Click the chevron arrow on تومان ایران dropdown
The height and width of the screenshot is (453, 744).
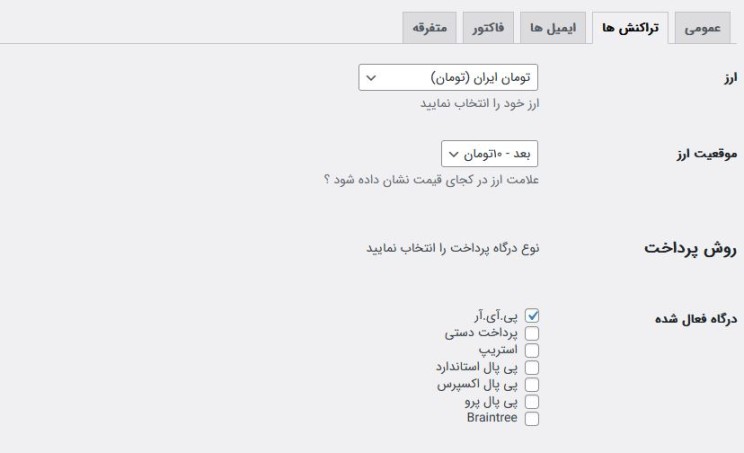[x=373, y=78]
